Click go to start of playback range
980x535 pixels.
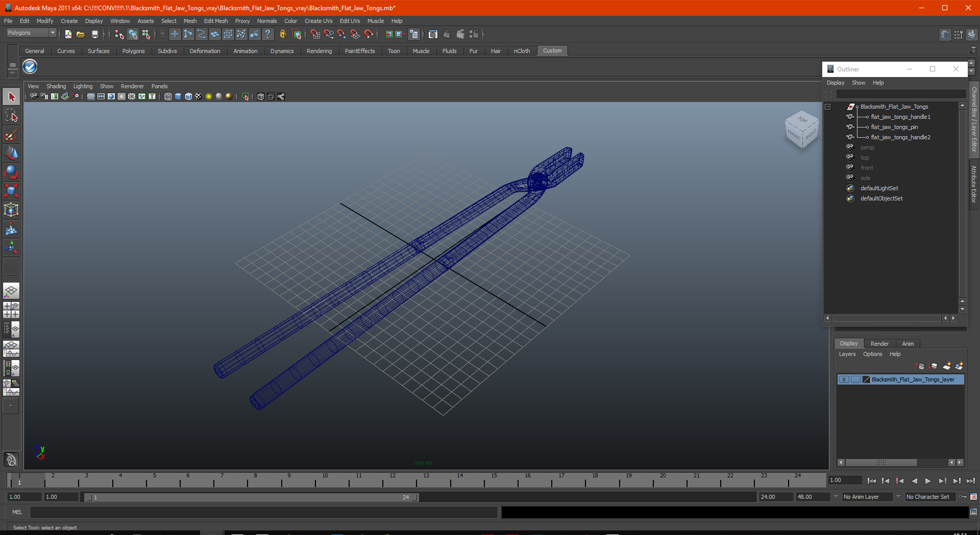[871, 480]
